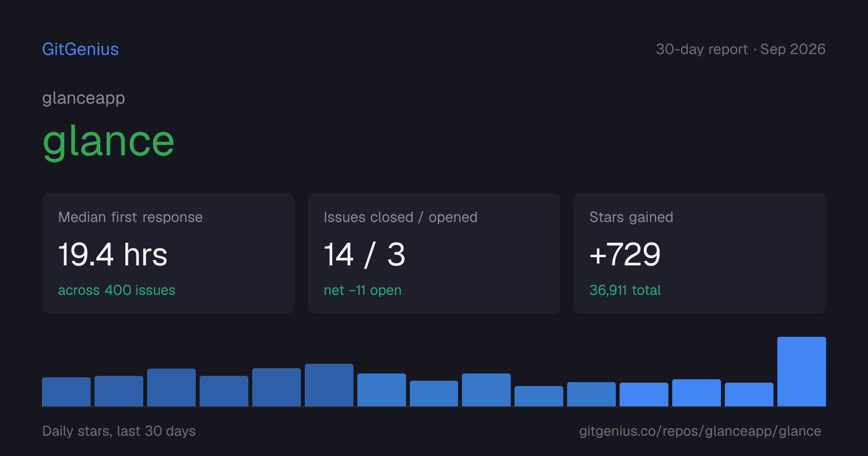Select the second-to-last chart bar

click(x=749, y=394)
